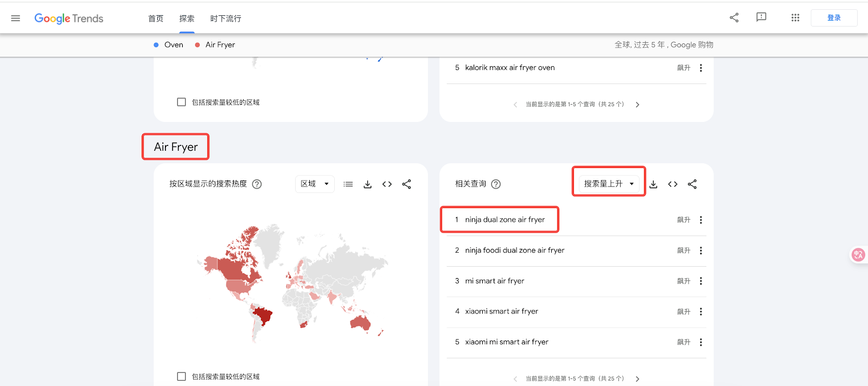Open the 时下流行 tab
868x386 pixels.
pyautogui.click(x=226, y=18)
